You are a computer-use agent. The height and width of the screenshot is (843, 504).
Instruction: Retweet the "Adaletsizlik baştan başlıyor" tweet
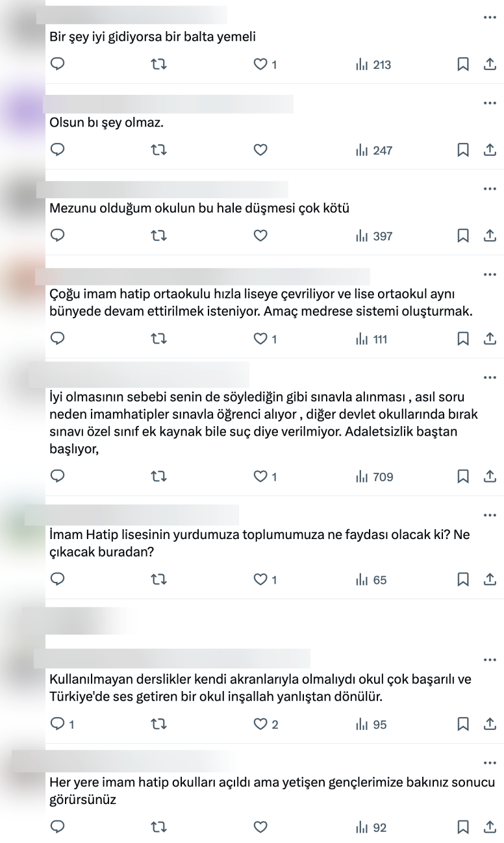pyautogui.click(x=158, y=477)
